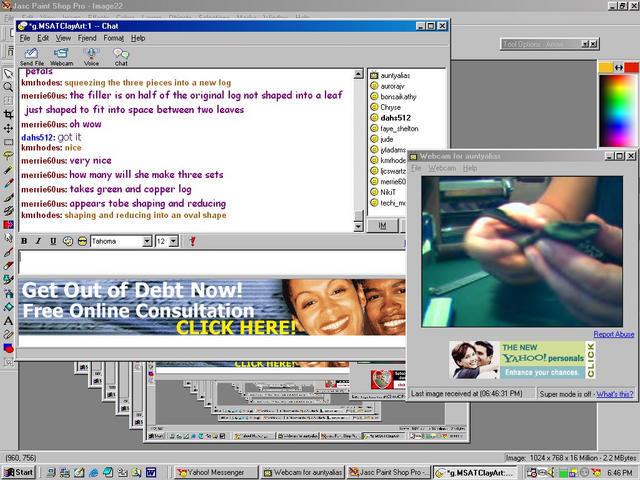Image resolution: width=640 pixels, height=480 pixels.
Task: Click the IM button below user list
Action: pyautogui.click(x=382, y=225)
